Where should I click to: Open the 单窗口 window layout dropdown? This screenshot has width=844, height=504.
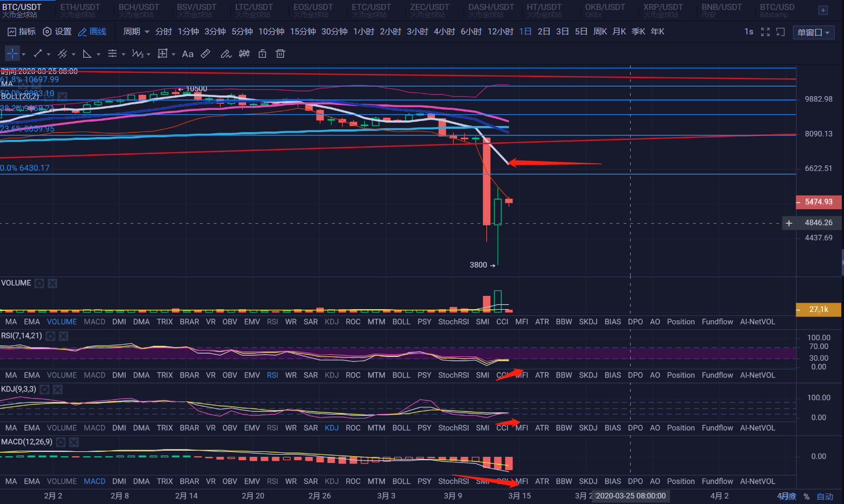coord(813,32)
